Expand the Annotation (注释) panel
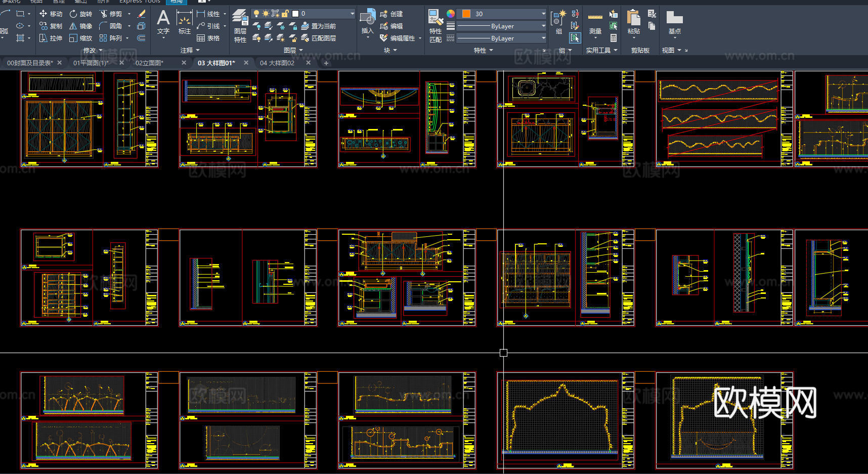This screenshot has width=868, height=474. tap(190, 50)
